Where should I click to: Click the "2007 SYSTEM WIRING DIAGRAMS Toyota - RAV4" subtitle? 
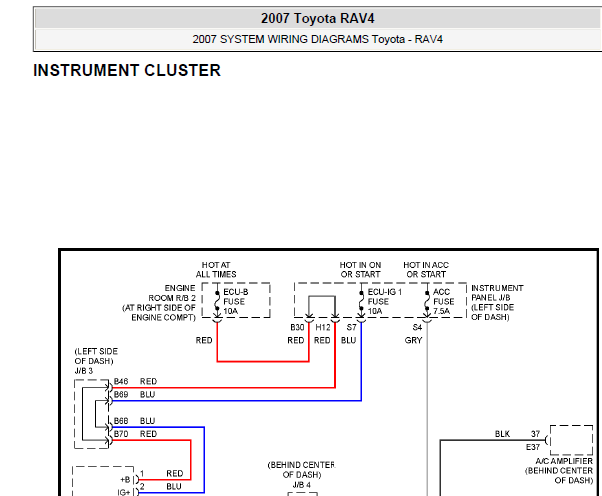point(318,39)
